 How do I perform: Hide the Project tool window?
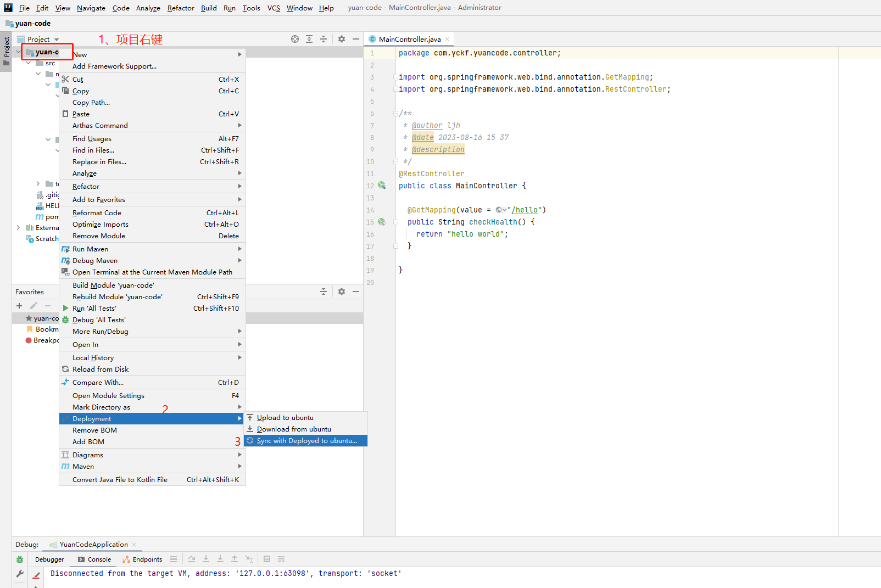click(356, 39)
